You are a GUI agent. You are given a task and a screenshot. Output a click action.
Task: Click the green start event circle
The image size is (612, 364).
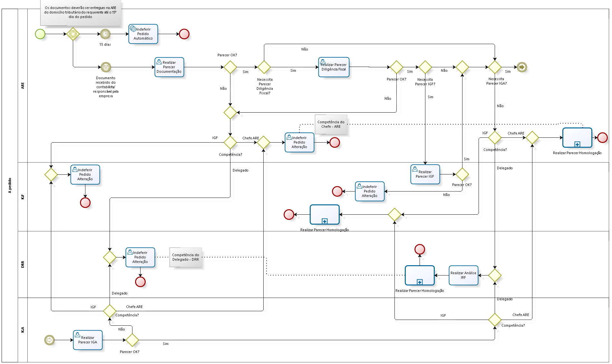point(40,34)
